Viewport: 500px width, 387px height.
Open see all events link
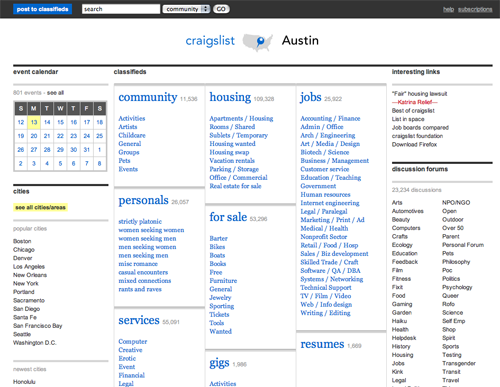[55, 93]
